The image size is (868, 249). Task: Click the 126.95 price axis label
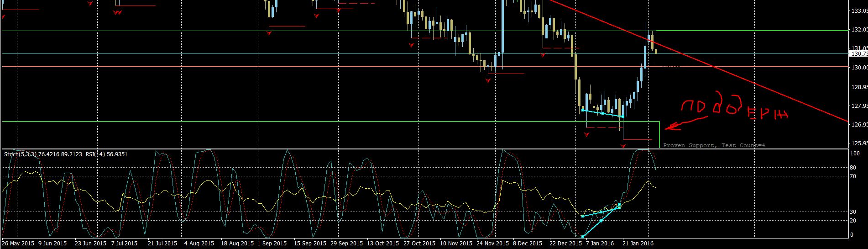point(859,124)
